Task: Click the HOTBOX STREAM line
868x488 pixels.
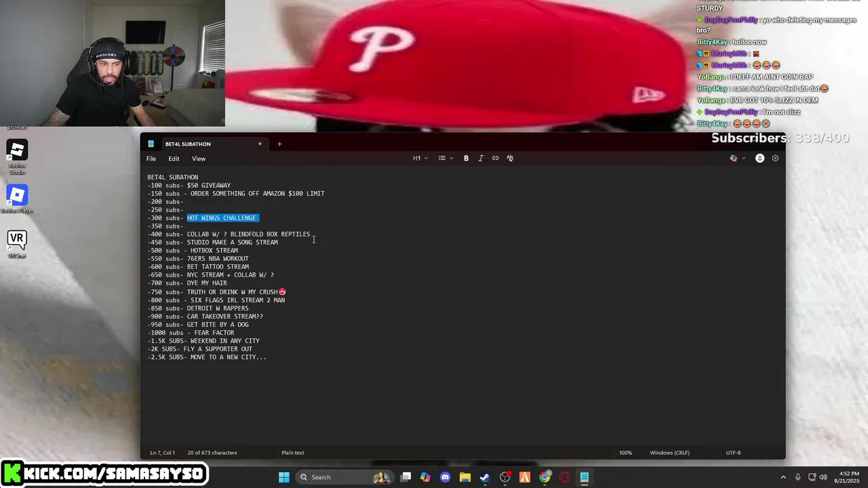Action: [193, 251]
